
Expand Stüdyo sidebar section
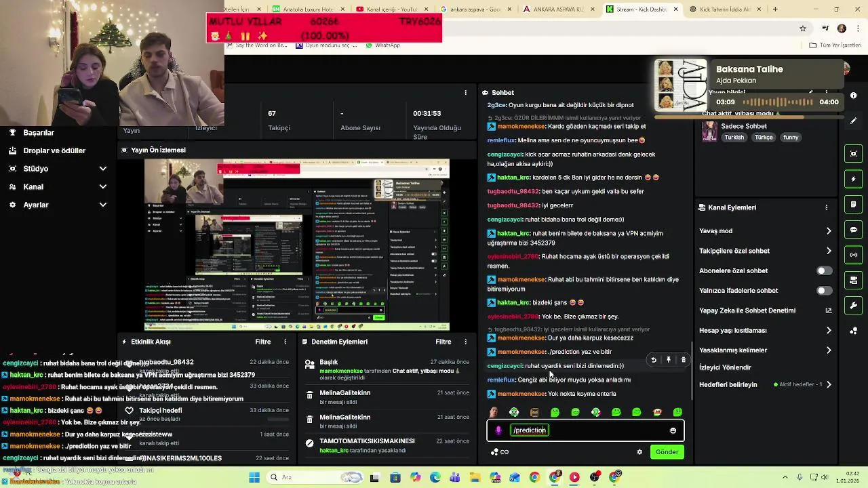102,169
